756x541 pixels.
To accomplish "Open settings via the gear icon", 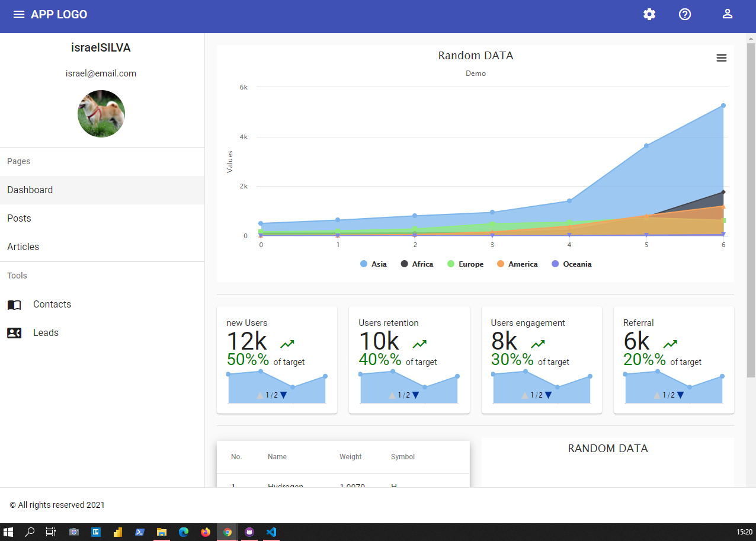I will [649, 14].
